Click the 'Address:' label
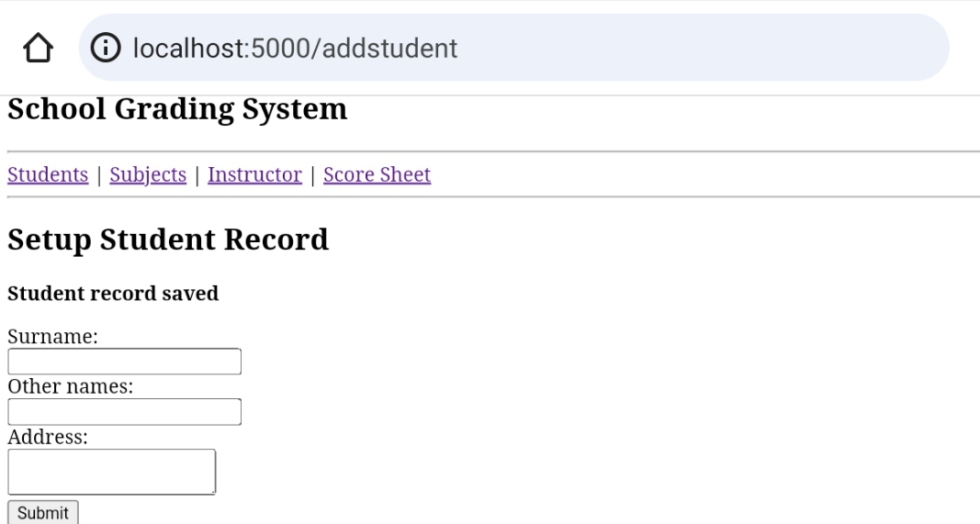Image resolution: width=980 pixels, height=524 pixels. click(x=48, y=437)
